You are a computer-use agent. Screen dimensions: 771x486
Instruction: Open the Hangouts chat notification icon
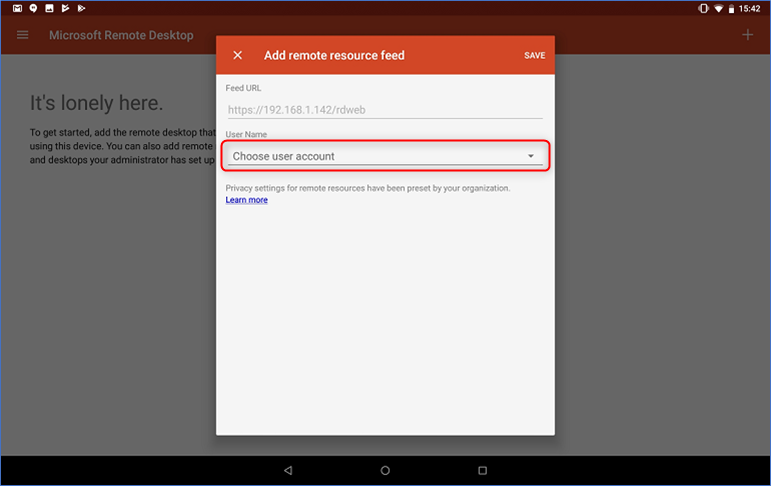click(33, 8)
